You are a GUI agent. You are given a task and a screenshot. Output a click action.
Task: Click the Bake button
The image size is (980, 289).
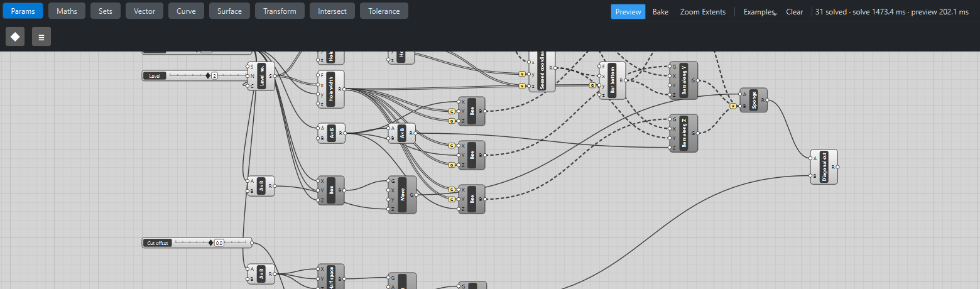tap(660, 12)
